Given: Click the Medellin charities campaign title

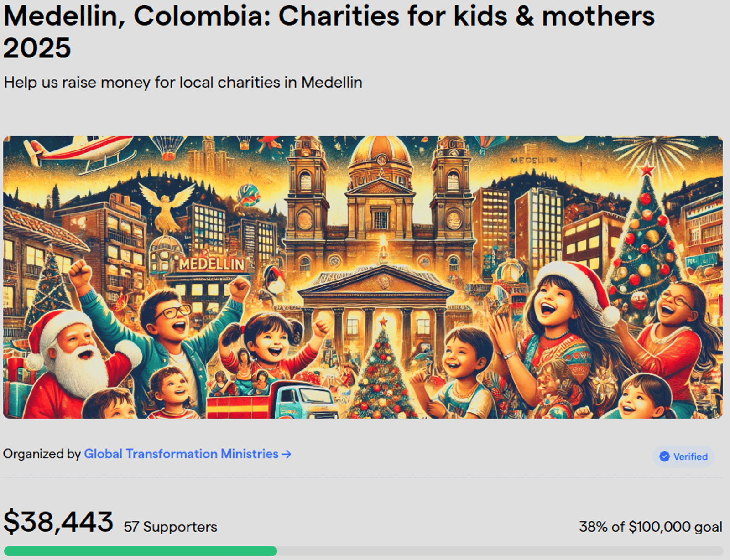Looking at the screenshot, I should click(x=329, y=31).
